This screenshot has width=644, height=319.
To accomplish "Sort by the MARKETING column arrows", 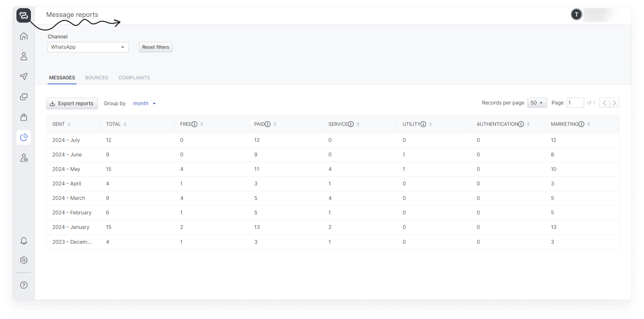I will [x=588, y=124].
